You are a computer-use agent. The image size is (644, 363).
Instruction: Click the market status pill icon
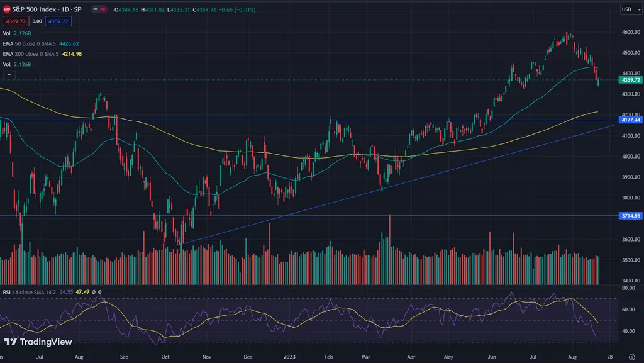point(97,11)
